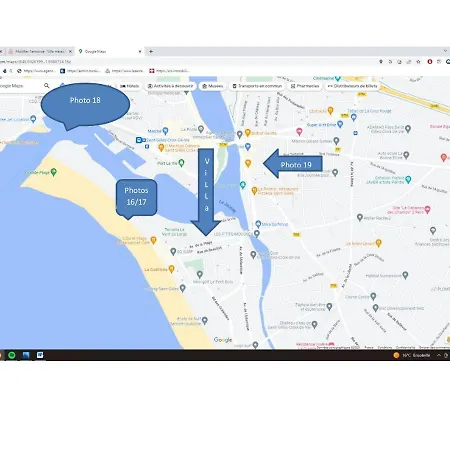Viewport: 450px width, 450px height.
Task: Switch to the Google Maps browser tab
Action: coord(109,52)
